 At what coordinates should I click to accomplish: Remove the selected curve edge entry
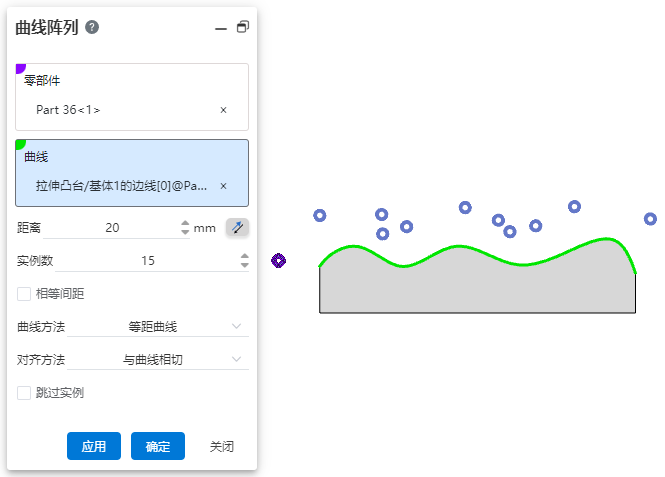(223, 186)
